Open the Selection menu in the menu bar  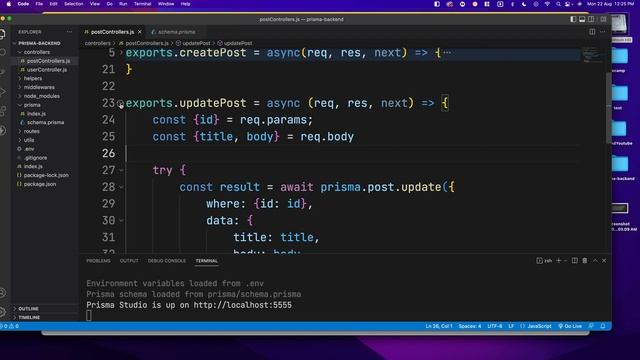tap(73, 4)
